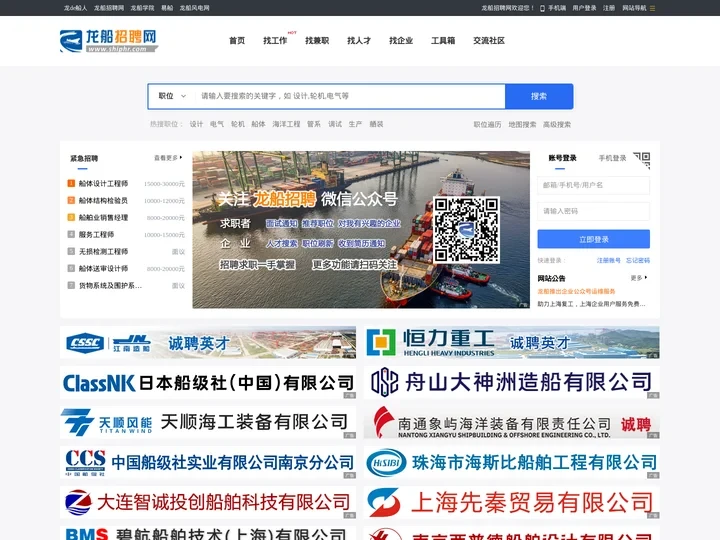Viewport: 720px width, 540px height.
Task: Click 龙船风电网 top bar link
Action: coord(195,8)
